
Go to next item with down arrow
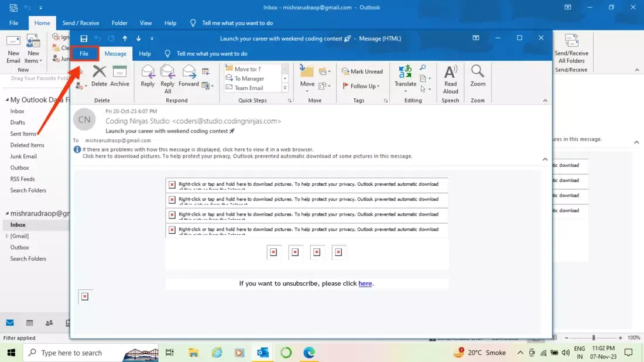[138, 39]
